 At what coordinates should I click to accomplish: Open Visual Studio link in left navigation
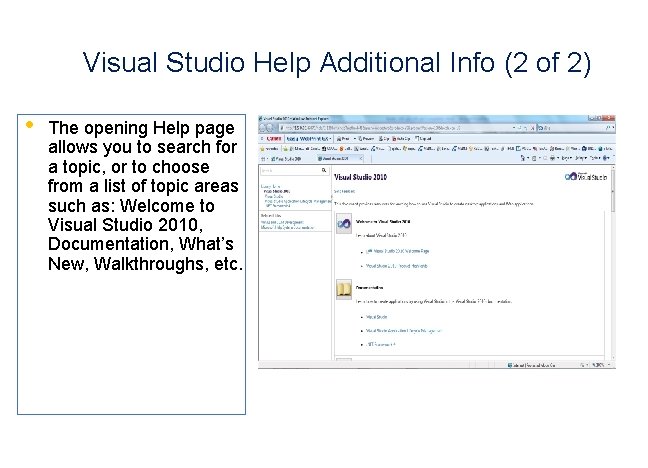tap(274, 196)
